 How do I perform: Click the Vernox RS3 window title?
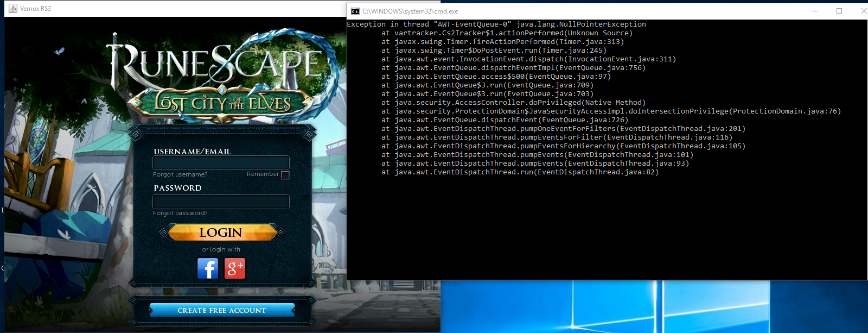click(35, 9)
